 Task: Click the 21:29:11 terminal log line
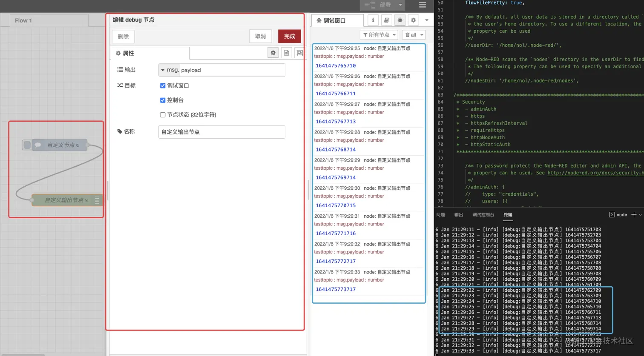pos(519,230)
